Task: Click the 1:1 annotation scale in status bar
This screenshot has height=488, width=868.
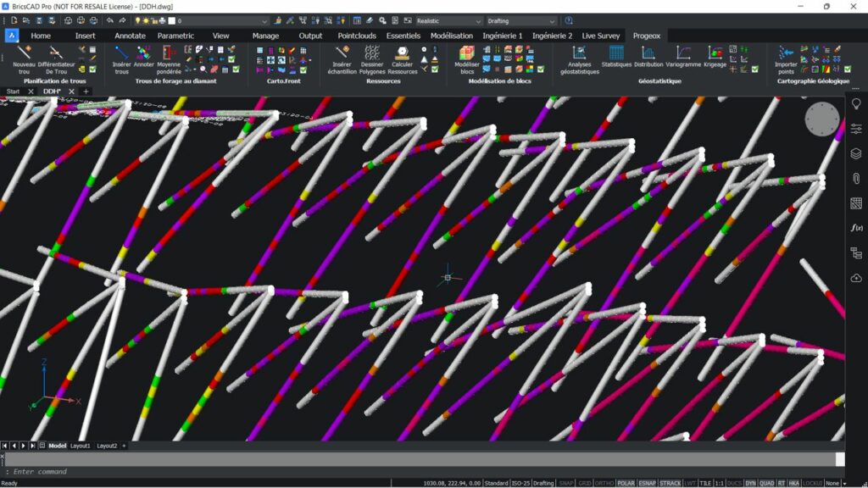Action: coord(719,483)
